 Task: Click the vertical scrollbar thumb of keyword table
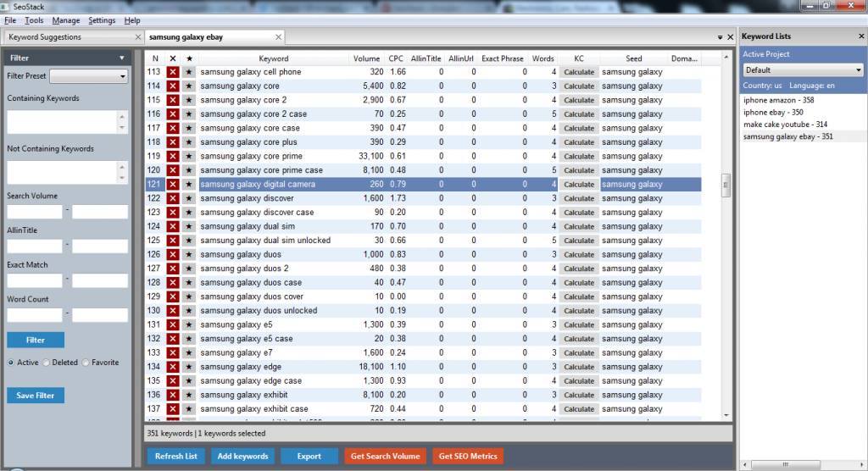tap(726, 185)
